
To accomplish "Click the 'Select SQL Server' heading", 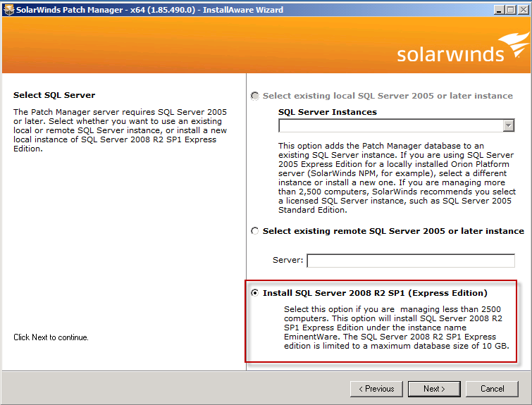I will [54, 95].
